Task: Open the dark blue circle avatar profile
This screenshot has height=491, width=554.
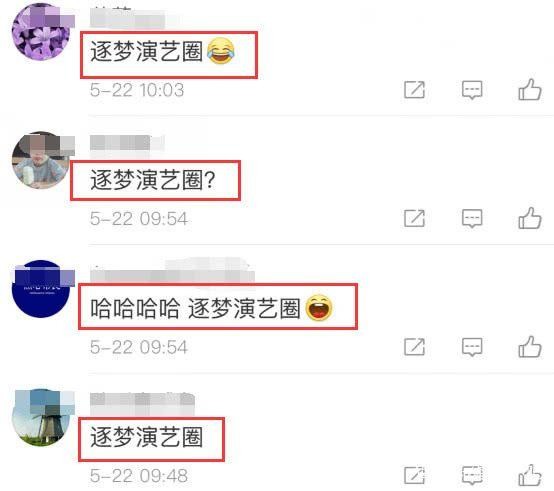Action: coord(41,289)
